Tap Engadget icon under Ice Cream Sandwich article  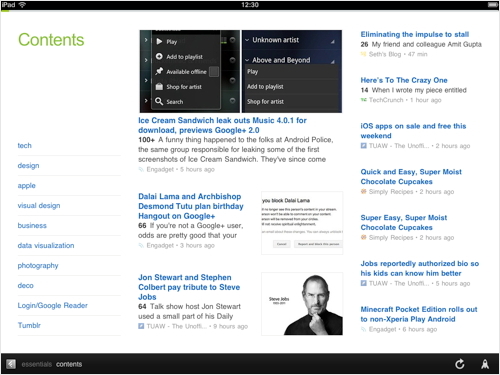coord(141,169)
